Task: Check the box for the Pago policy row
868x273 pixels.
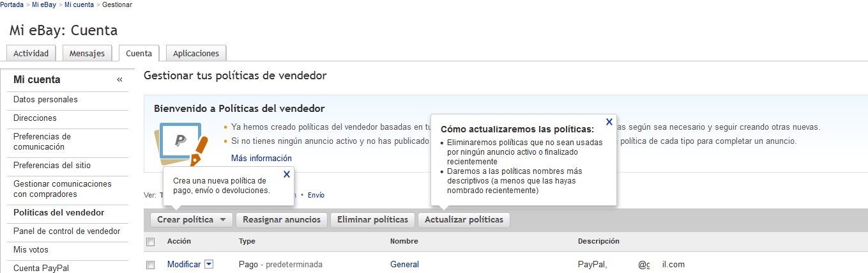Action: 151,265
